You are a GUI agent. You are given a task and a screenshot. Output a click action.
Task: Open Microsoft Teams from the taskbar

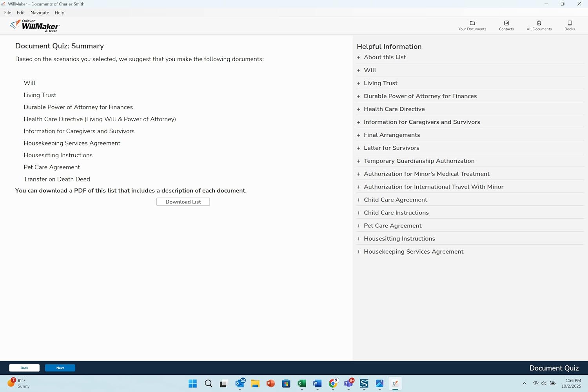point(348,383)
